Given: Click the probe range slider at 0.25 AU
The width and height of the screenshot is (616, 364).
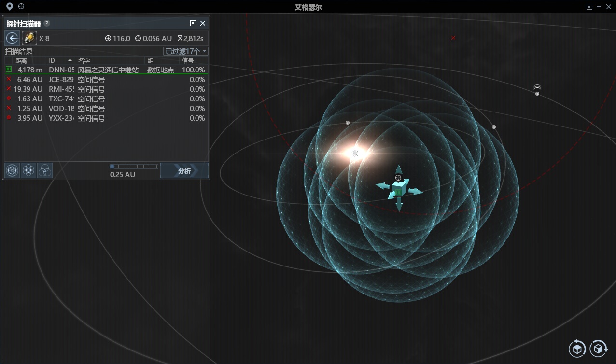Looking at the screenshot, I should [x=112, y=167].
